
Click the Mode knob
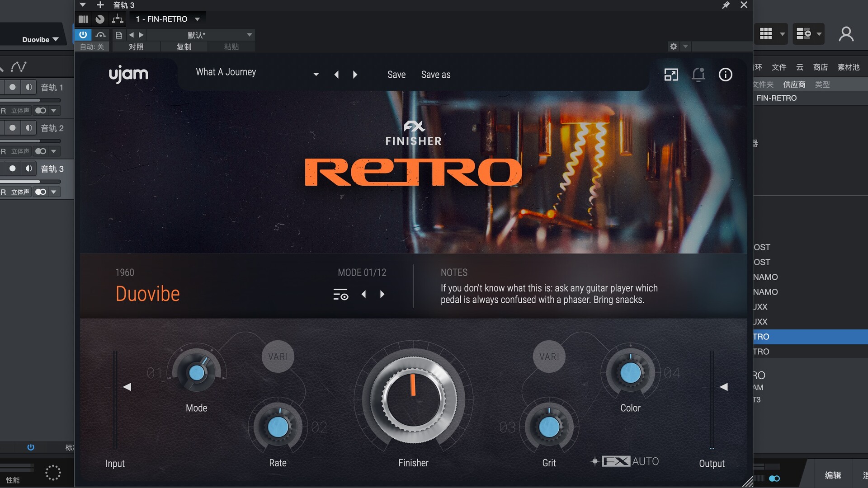point(196,373)
